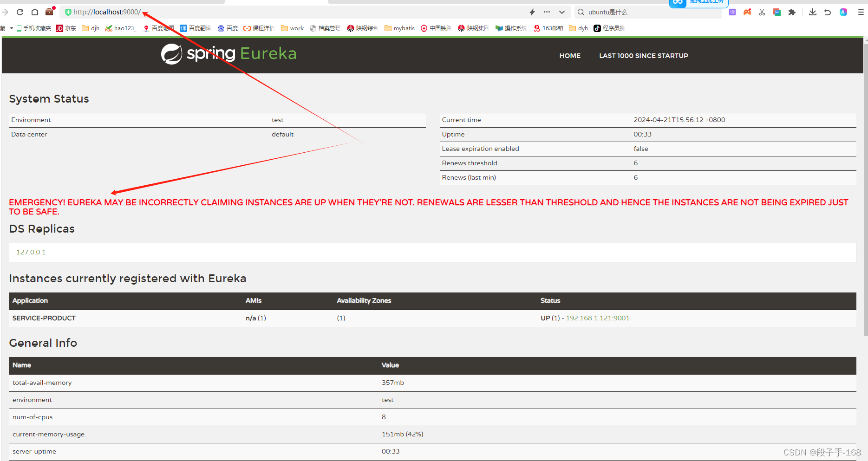
Task: Go to the HOME menu item
Action: click(570, 56)
